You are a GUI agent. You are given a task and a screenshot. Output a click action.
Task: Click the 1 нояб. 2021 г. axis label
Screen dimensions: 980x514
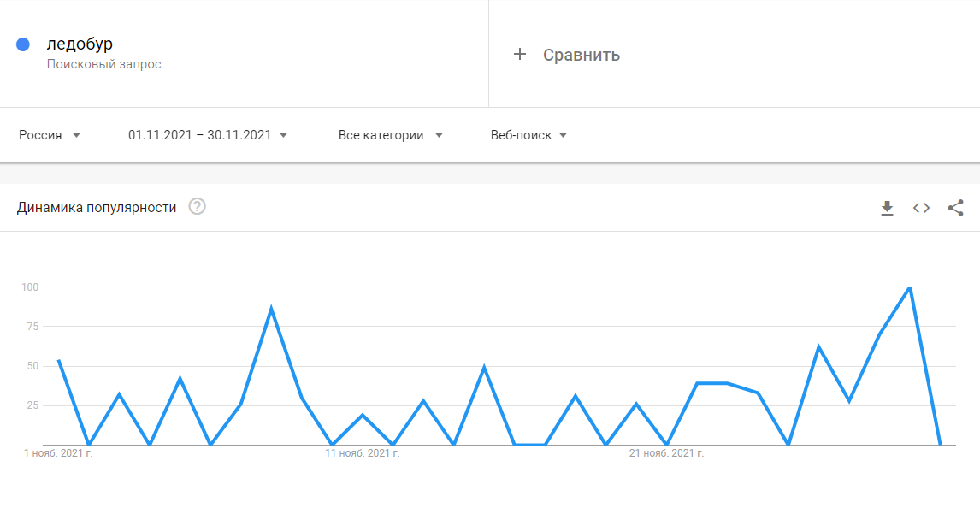pyautogui.click(x=58, y=453)
